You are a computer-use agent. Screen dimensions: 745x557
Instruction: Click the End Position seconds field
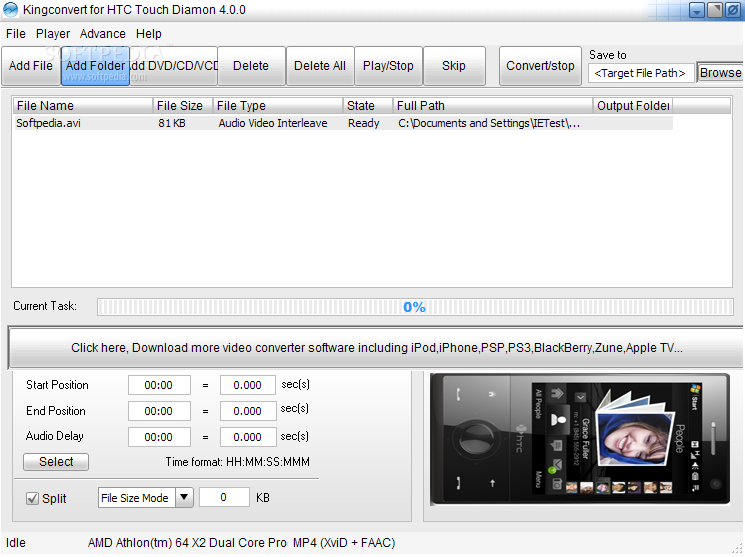(248, 411)
